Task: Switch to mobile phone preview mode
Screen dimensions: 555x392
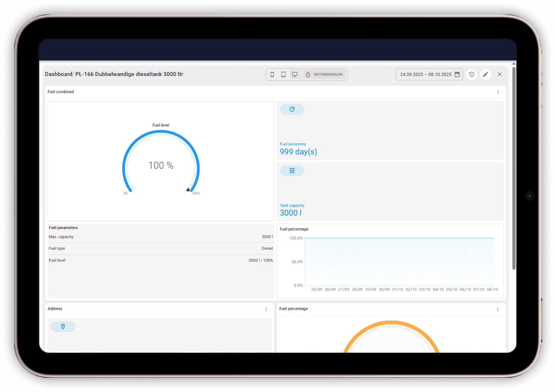Action: pyautogui.click(x=272, y=74)
